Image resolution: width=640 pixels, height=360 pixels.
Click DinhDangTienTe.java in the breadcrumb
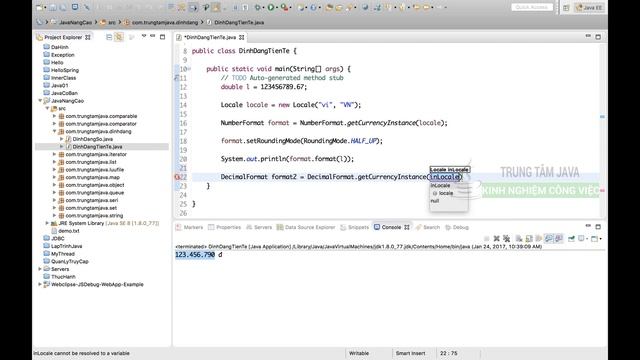click(x=239, y=22)
